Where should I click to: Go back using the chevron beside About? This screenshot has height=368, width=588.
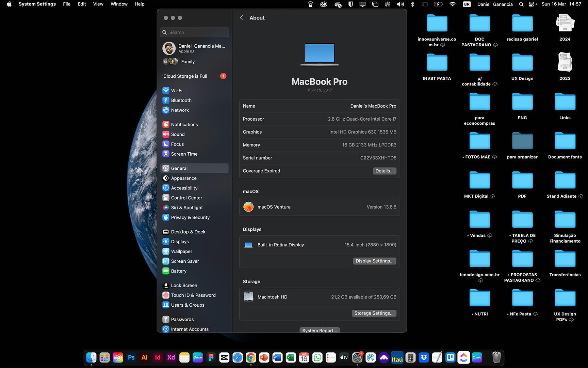coord(241,18)
